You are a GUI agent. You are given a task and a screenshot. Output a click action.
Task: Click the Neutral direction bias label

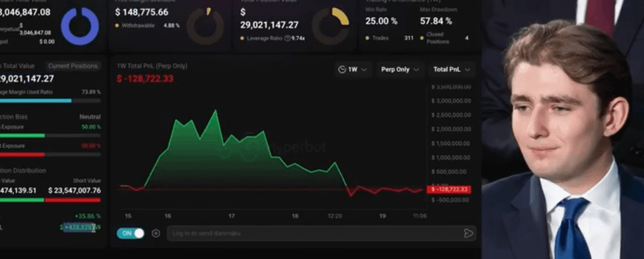pos(90,117)
